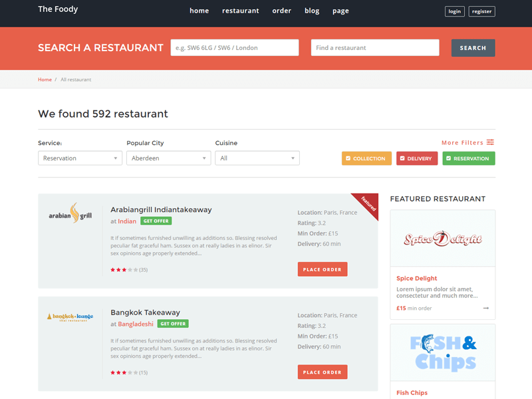Click the Get Offer badge for Bangkok Takeaway

[x=173, y=324]
